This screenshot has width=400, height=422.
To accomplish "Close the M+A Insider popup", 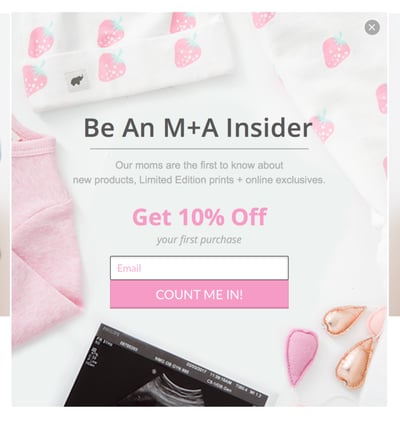I will [x=372, y=27].
